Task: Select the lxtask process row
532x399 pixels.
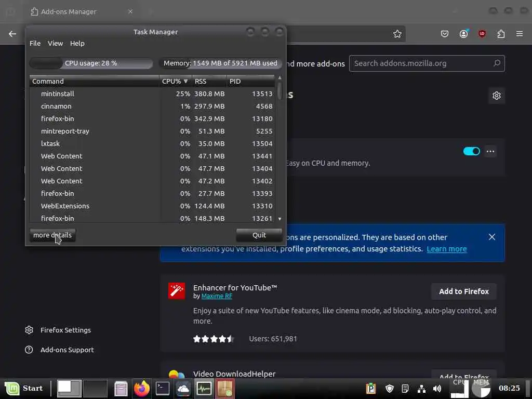Action: point(152,144)
